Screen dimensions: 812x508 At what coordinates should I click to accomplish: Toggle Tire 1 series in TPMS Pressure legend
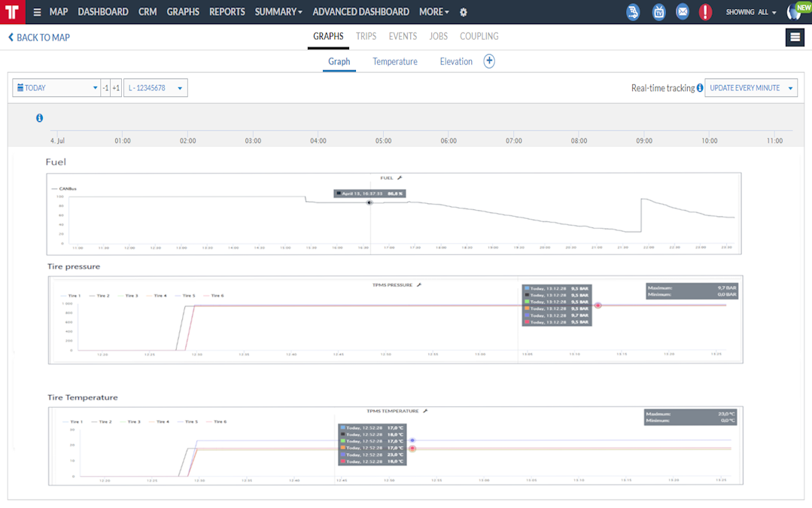click(x=71, y=296)
